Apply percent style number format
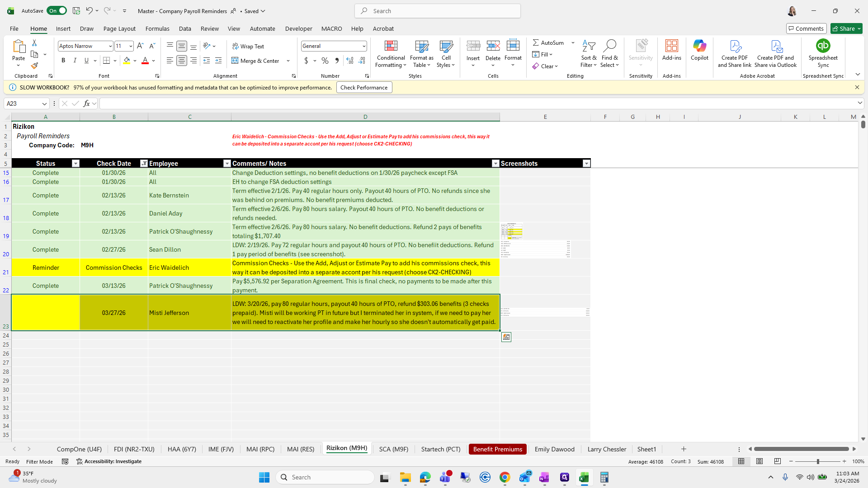Screen dimensions: 868x488 (325, 61)
